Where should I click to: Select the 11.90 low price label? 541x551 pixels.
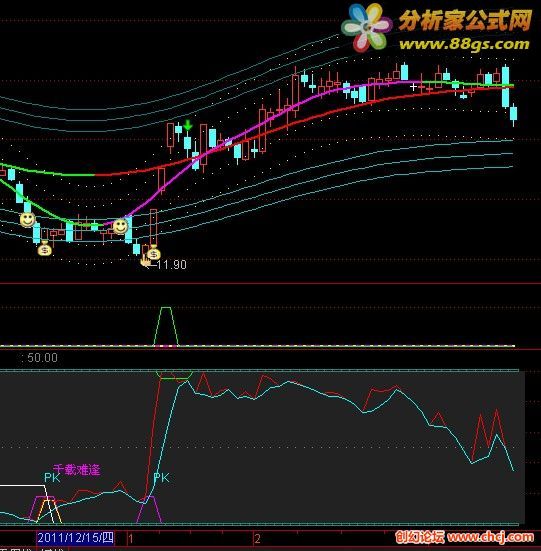coord(171,265)
